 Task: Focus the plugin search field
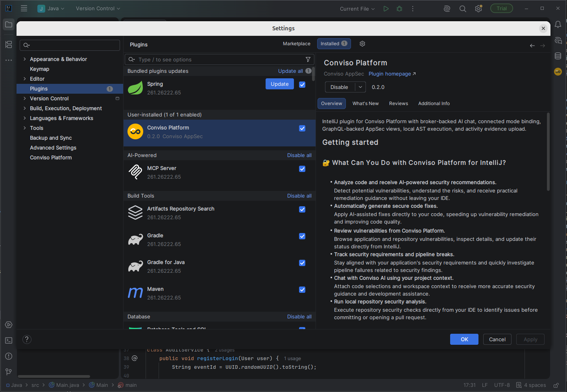(220, 59)
